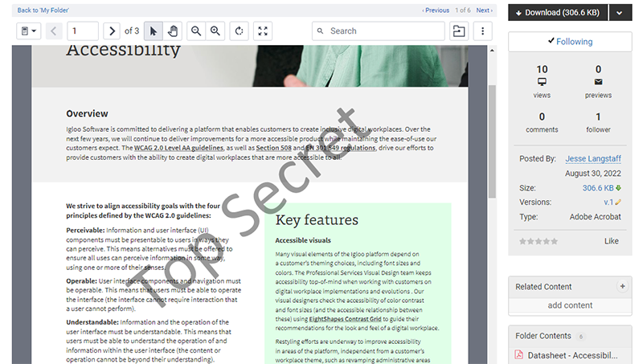This screenshot has width=643, height=364.
Task: Click the document Search field
Action: (378, 31)
